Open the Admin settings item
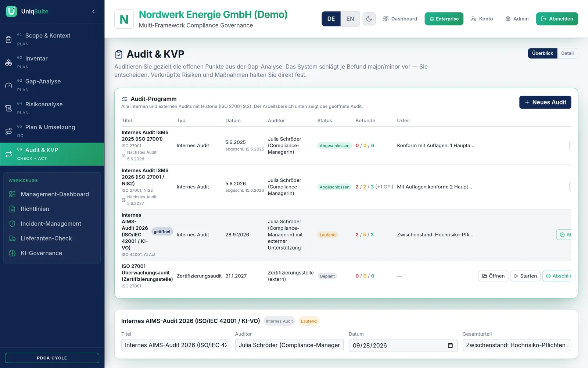This screenshot has width=588, height=368. pos(517,19)
